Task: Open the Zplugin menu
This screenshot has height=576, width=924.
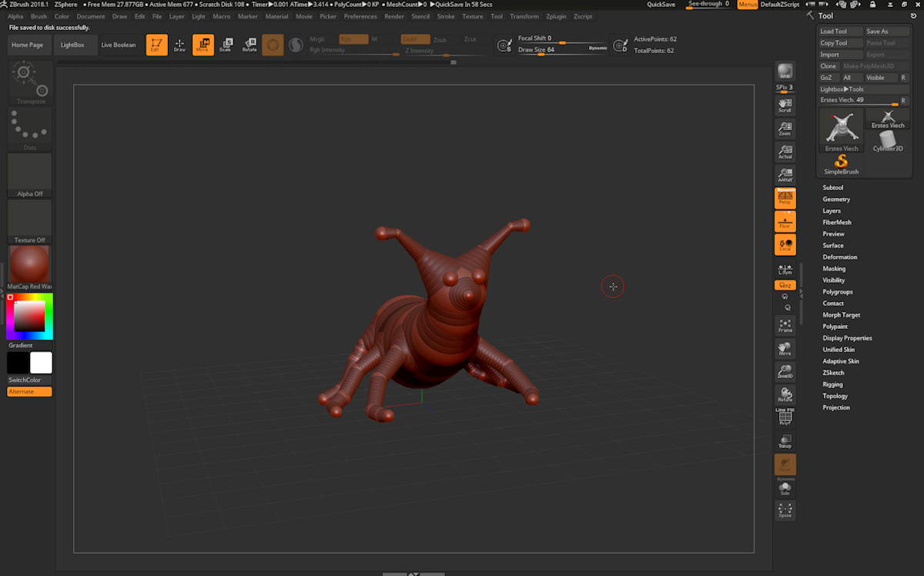Action: pos(555,16)
